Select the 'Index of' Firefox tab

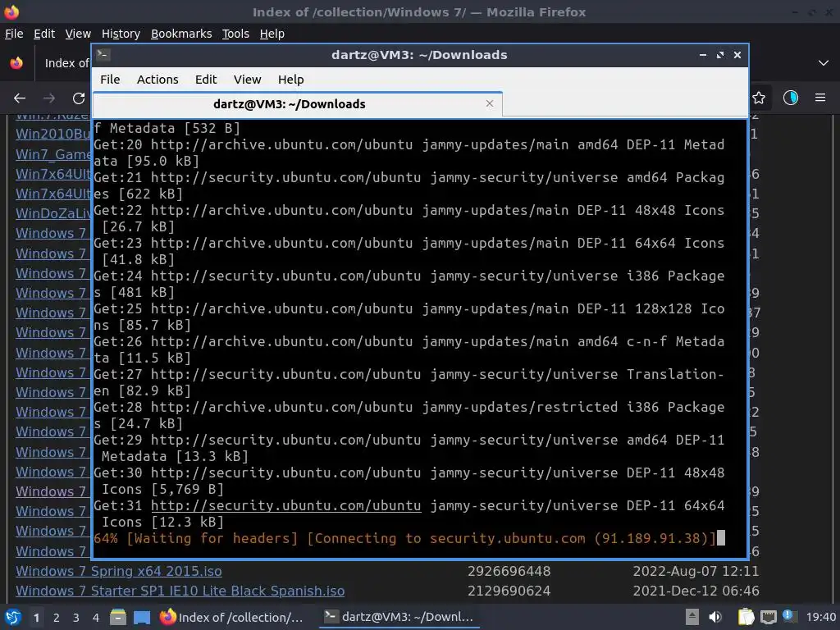pos(64,63)
